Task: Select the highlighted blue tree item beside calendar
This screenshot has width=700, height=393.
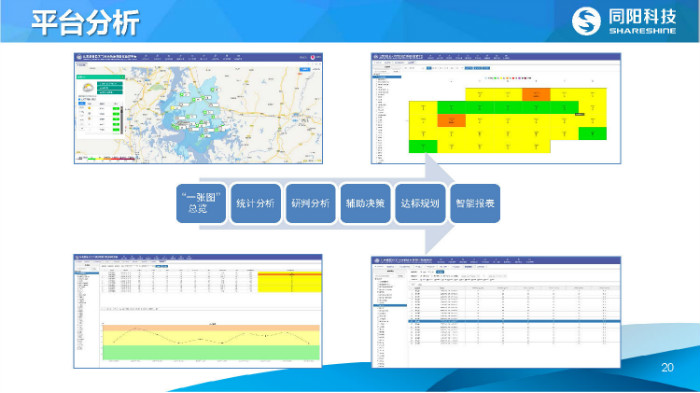Action: [x=388, y=77]
